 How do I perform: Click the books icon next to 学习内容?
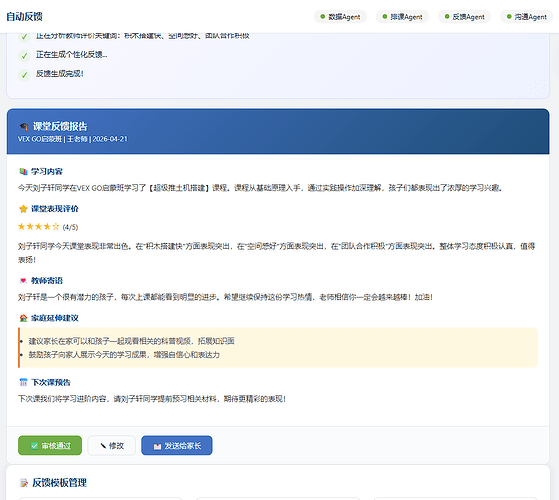coord(23,171)
